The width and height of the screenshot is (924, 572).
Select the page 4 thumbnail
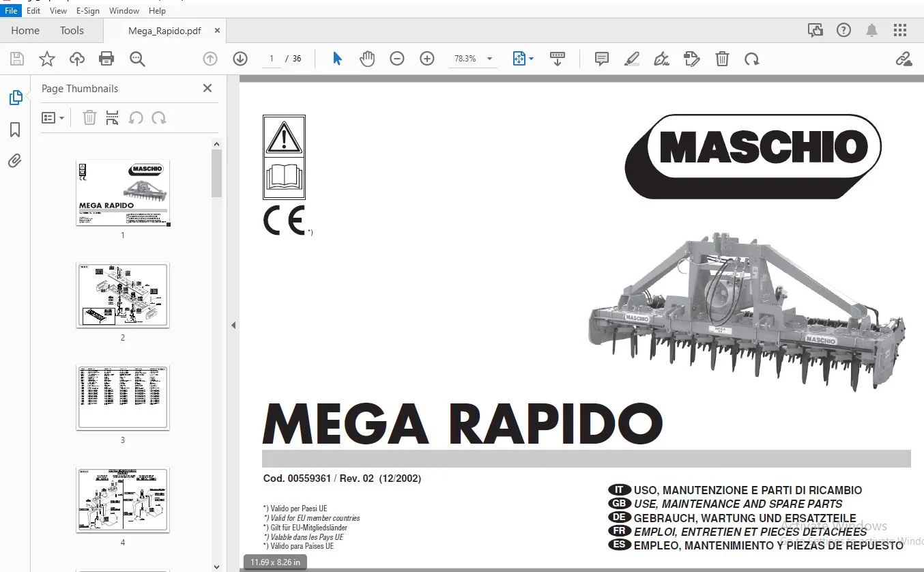(x=123, y=500)
